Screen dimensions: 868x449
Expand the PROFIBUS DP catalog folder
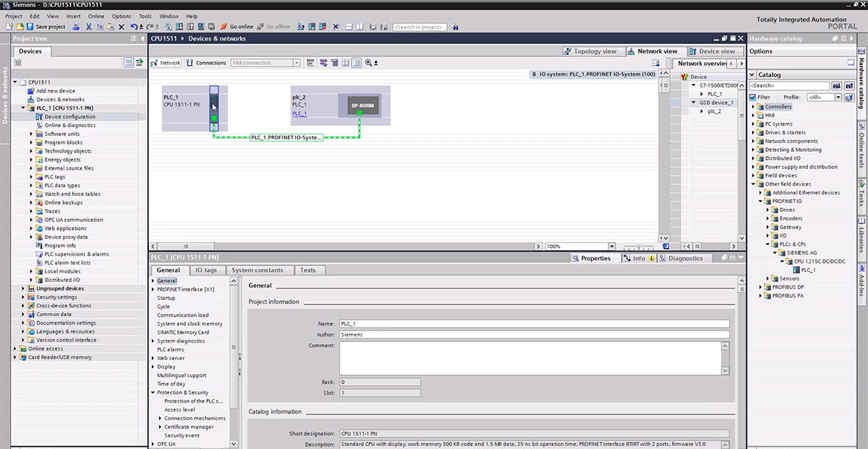(760, 288)
